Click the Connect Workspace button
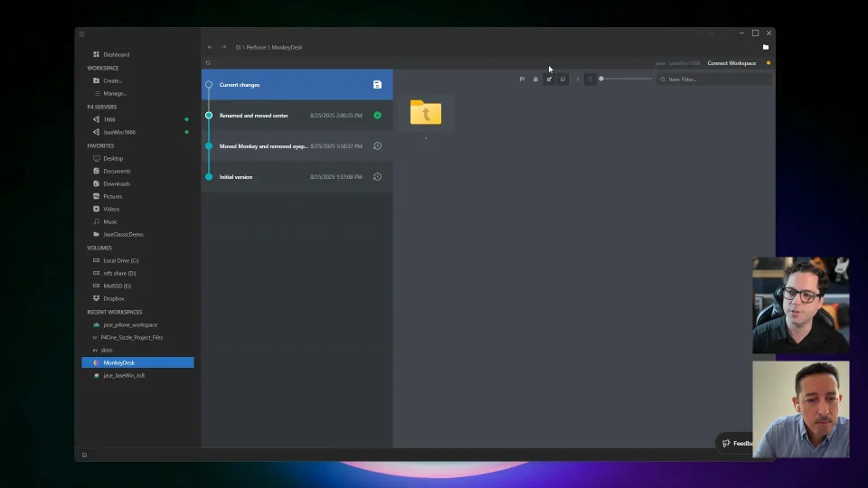 point(731,63)
